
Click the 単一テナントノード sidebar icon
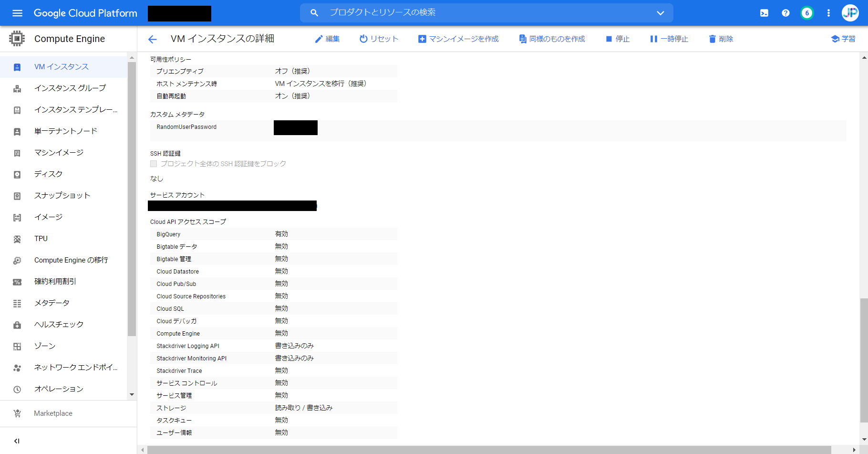click(17, 132)
